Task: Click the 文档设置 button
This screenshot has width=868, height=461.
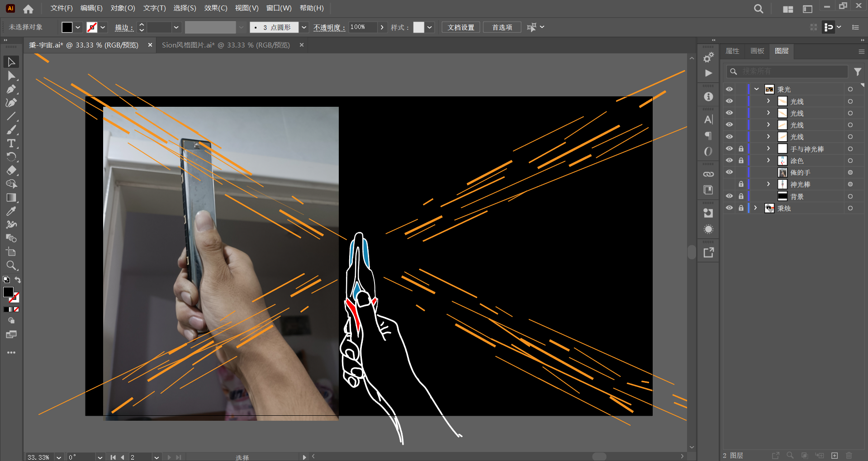Action: click(460, 28)
